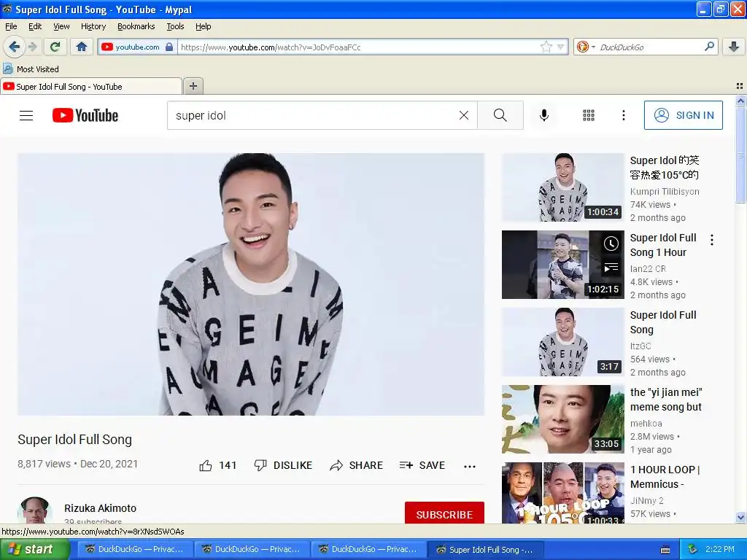Open the YouTube hamburger guide menu
Viewport: 747px width, 560px height.
point(26,115)
